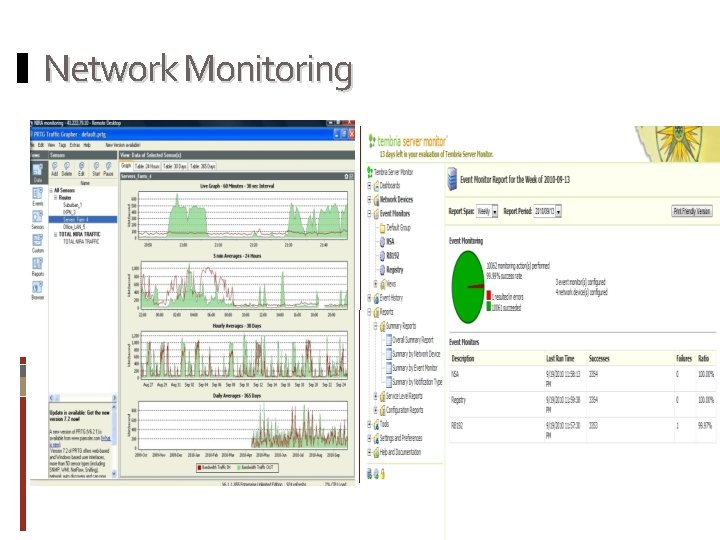Switch to the Table 24 Hours tab
The height and width of the screenshot is (540, 720).
click(147, 166)
